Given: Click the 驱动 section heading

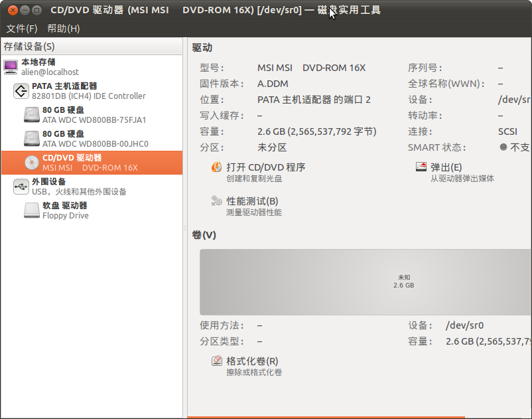Looking at the screenshot, I should [202, 48].
